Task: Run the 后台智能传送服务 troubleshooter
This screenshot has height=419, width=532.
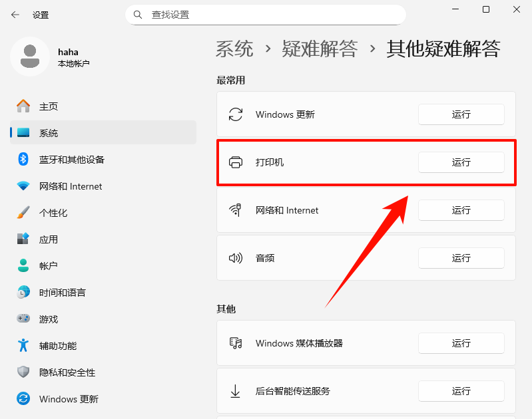Action: coord(461,391)
